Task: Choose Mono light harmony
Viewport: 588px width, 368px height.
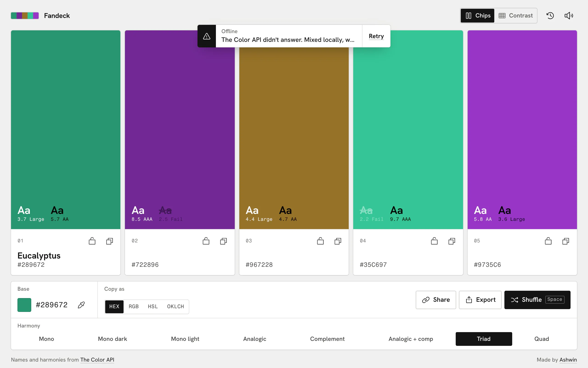Action: (x=185, y=339)
